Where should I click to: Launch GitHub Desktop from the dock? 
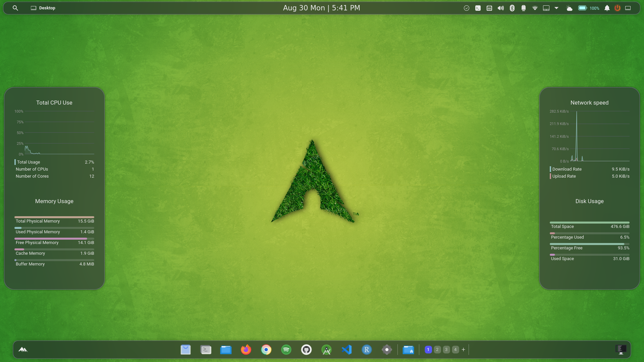[x=306, y=350]
